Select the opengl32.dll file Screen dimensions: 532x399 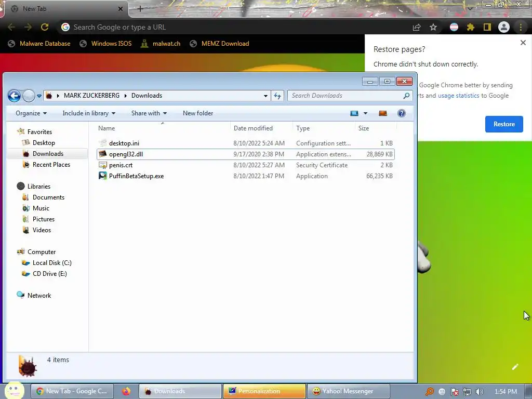pos(246,154)
